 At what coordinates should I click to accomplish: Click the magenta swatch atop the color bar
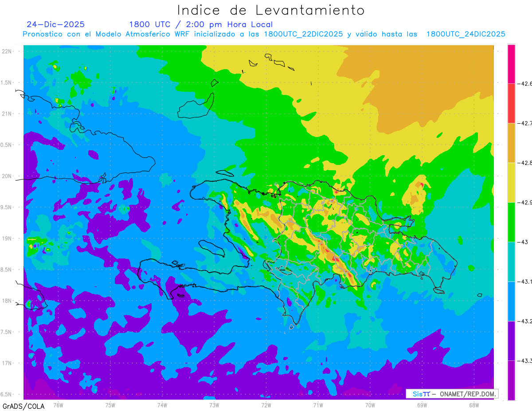point(511,63)
